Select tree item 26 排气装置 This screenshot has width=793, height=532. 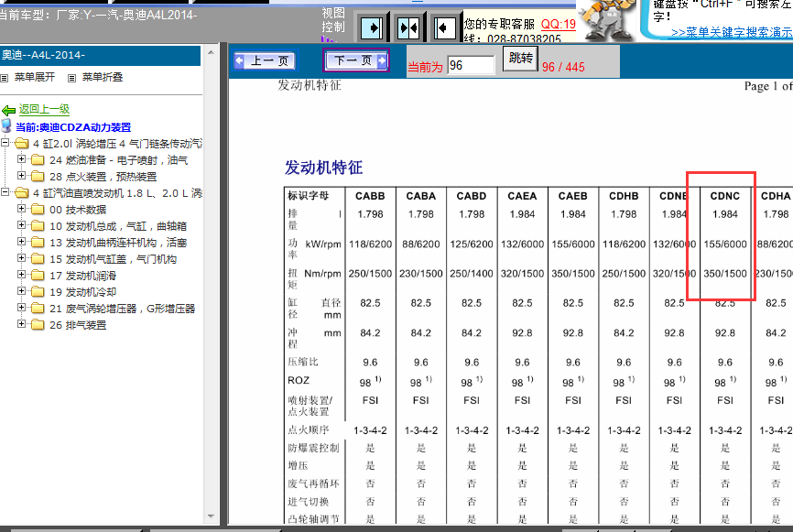pyautogui.click(x=78, y=325)
